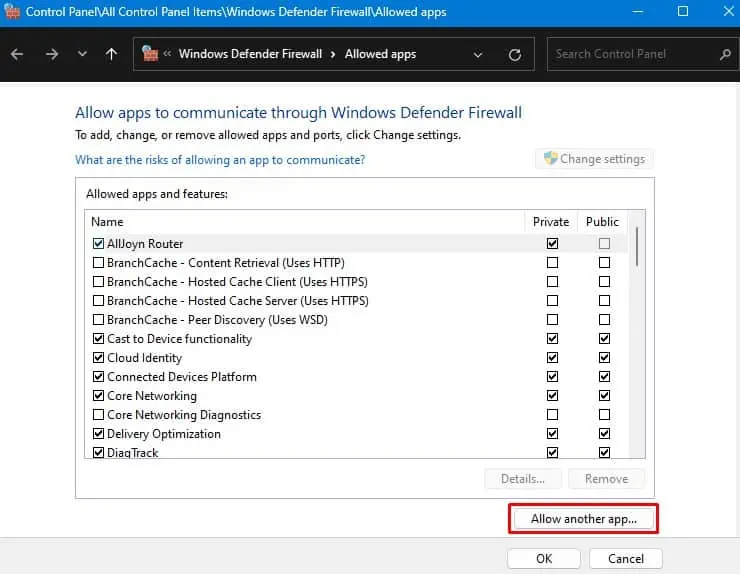Uncheck Core Networking name checkbox
This screenshot has height=574, width=740.
(98, 396)
